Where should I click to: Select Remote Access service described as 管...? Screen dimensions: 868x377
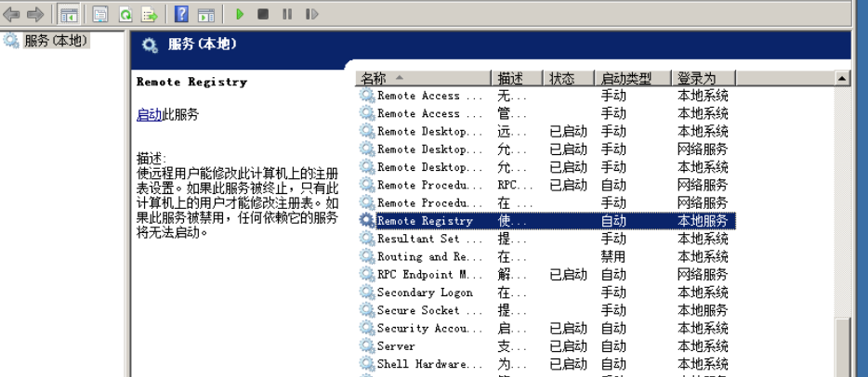[546, 113]
